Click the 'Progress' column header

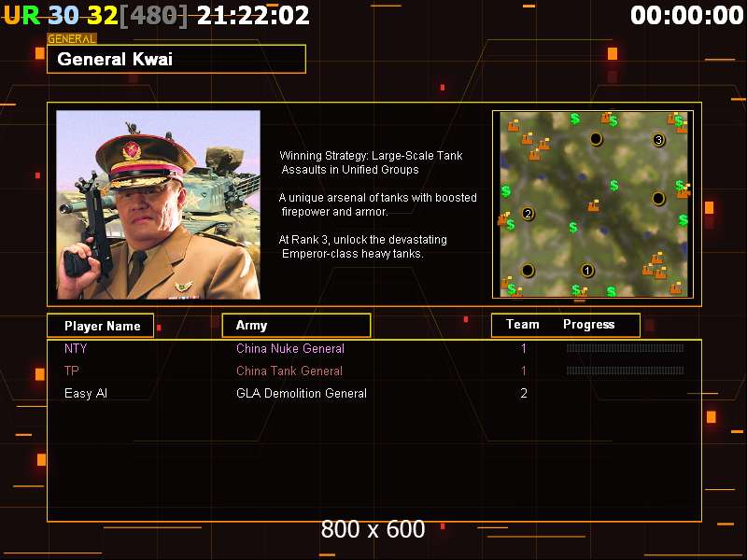coord(589,324)
